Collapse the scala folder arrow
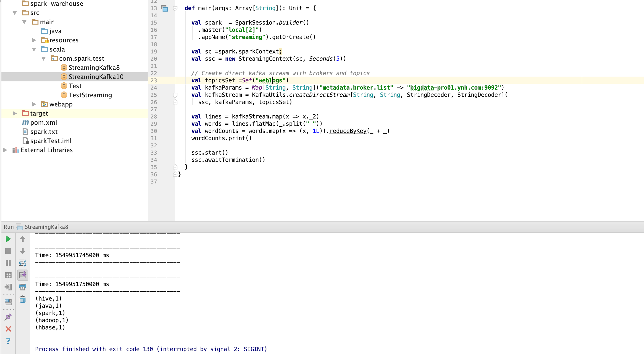 coord(34,49)
